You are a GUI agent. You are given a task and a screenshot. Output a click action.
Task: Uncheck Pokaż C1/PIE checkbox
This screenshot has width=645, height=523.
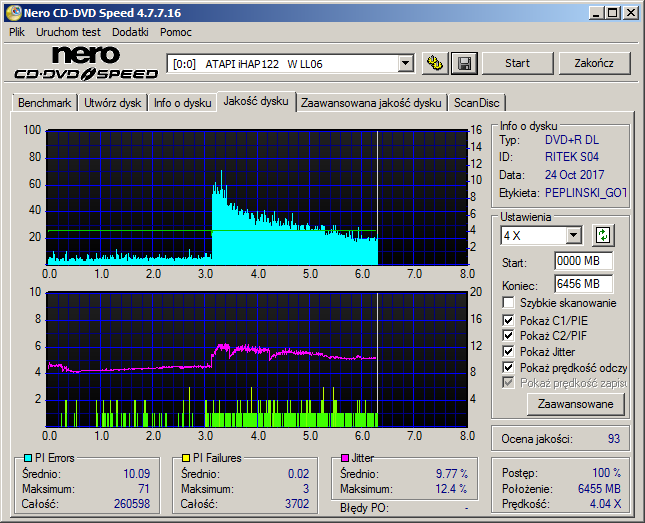click(508, 320)
